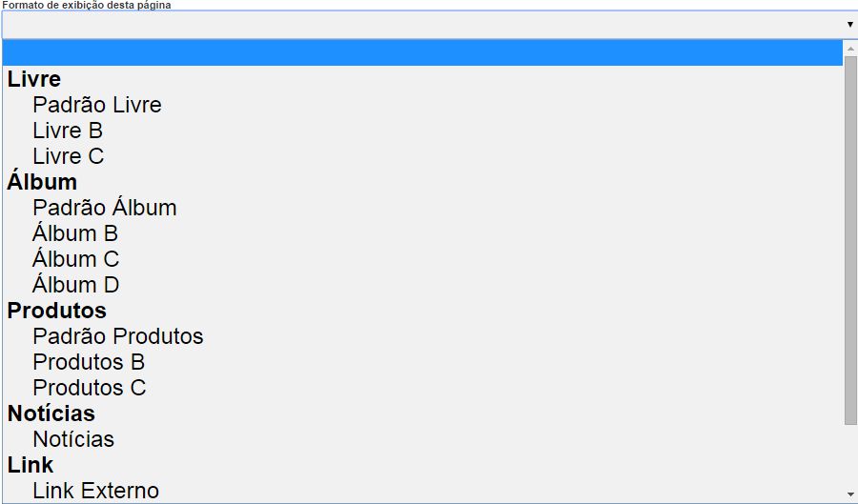The image size is (858, 504).
Task: Select the blank highlighted option
Action: [422, 53]
